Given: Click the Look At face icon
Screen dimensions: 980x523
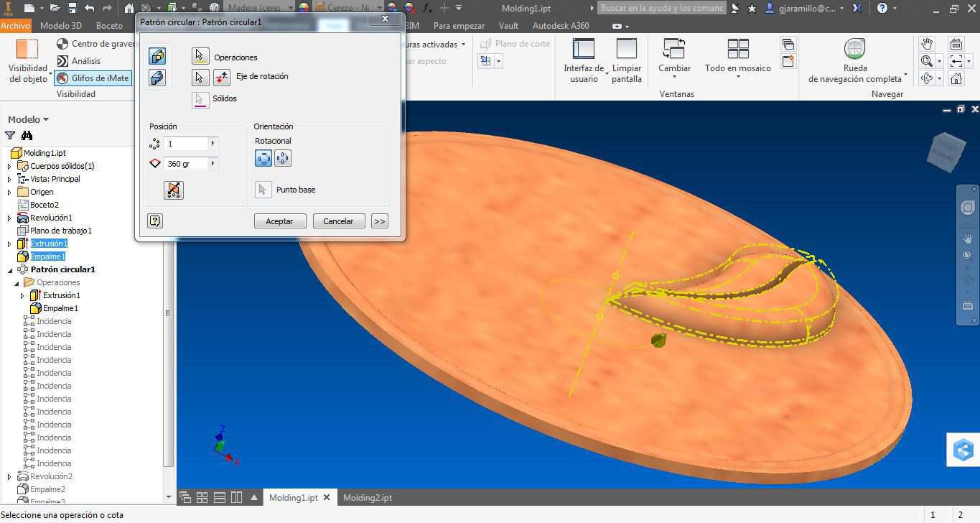Looking at the screenshot, I should coord(956,45).
